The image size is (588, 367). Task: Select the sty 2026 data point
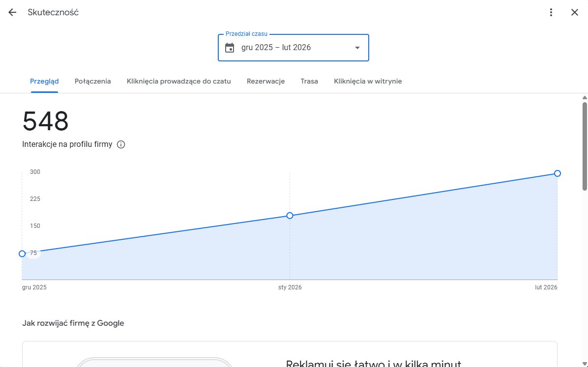[x=290, y=215]
